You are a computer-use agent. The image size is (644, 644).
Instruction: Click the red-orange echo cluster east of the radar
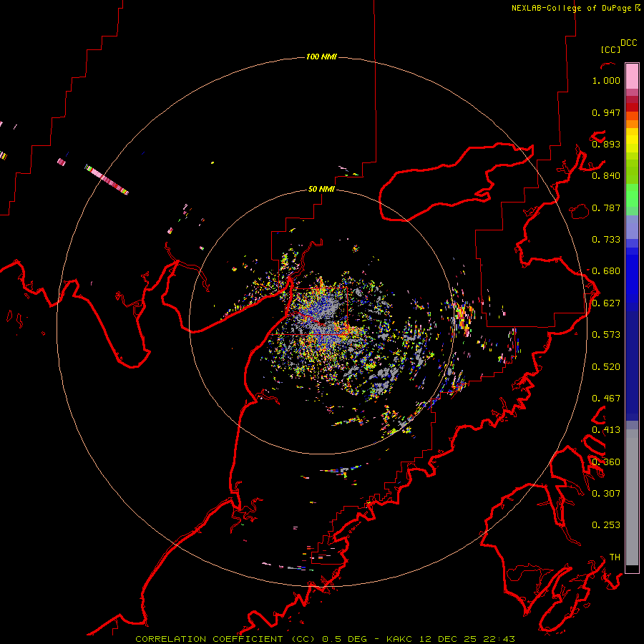click(463, 316)
